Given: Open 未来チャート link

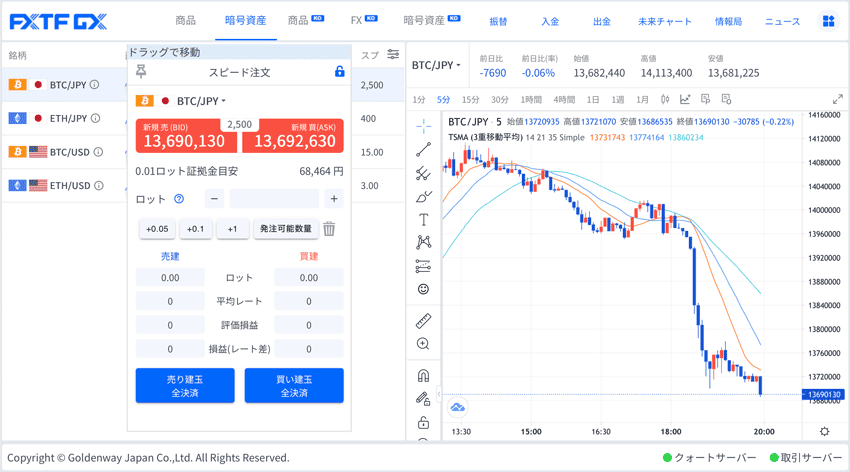Looking at the screenshot, I should pos(665,22).
